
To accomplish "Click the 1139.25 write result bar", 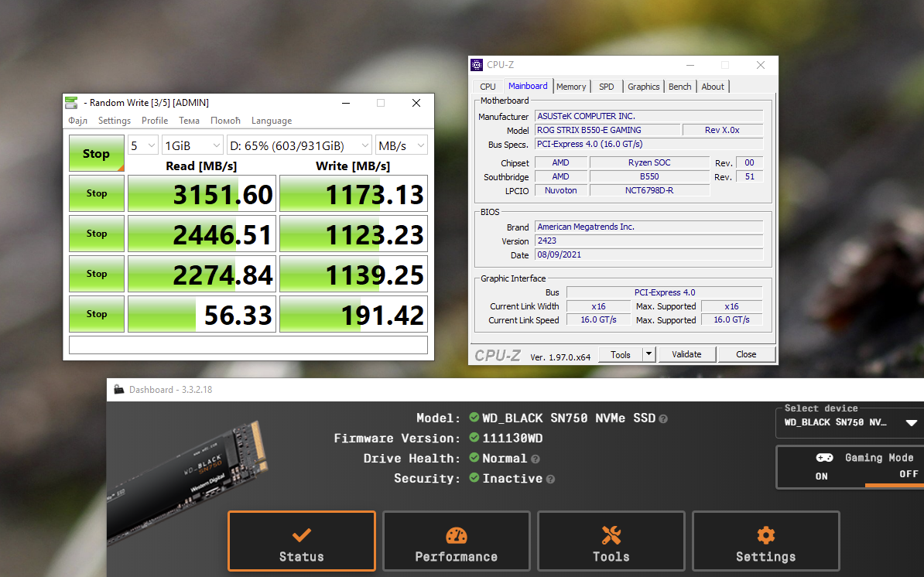I will [354, 273].
